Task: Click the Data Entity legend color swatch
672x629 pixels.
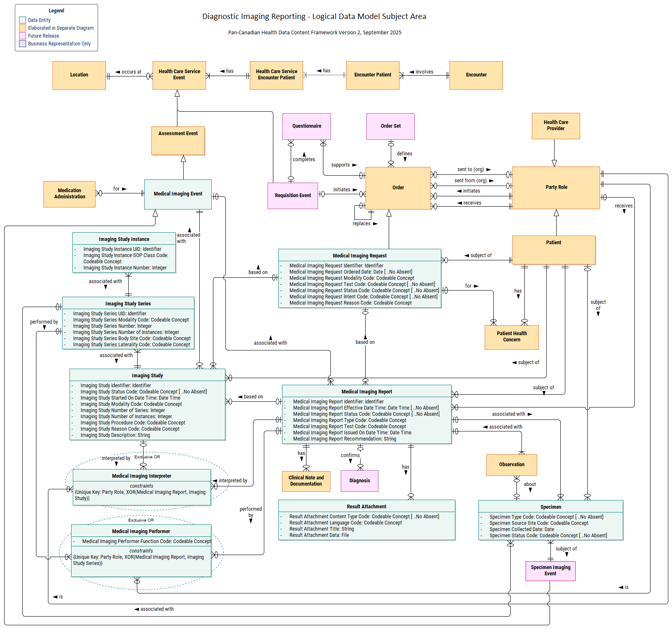Action: (x=22, y=20)
